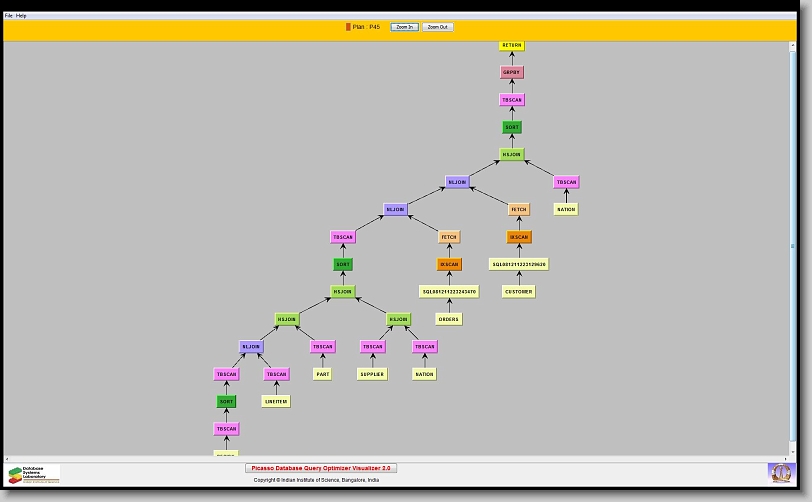Click the ORDERS table node

point(448,319)
